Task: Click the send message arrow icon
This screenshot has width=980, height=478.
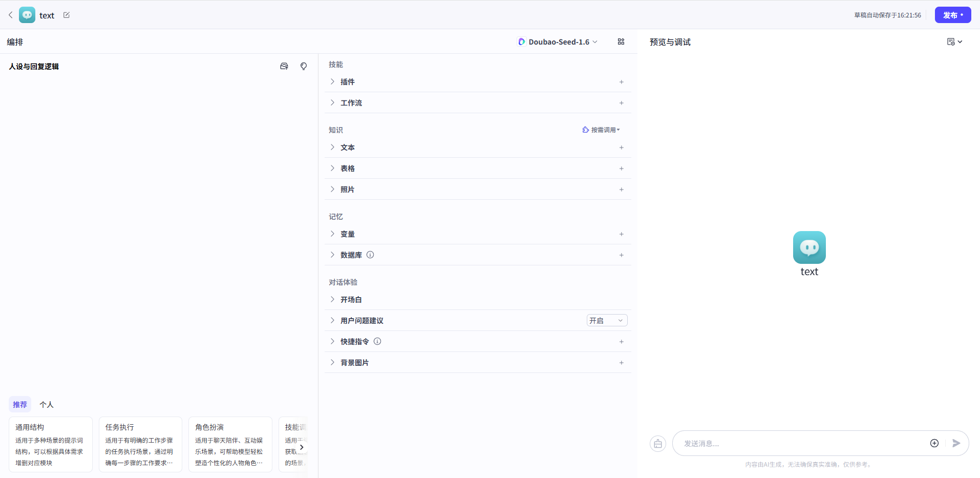Action: (956, 443)
